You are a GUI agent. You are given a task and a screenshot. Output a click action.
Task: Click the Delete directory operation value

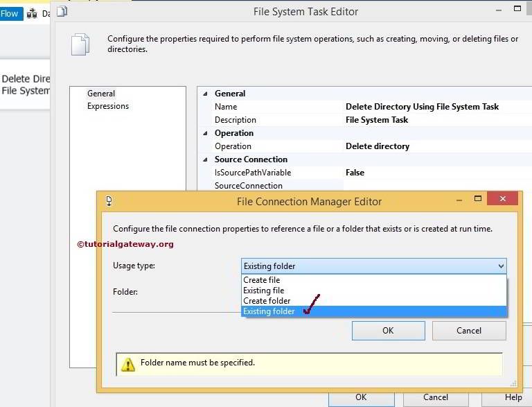click(x=378, y=146)
